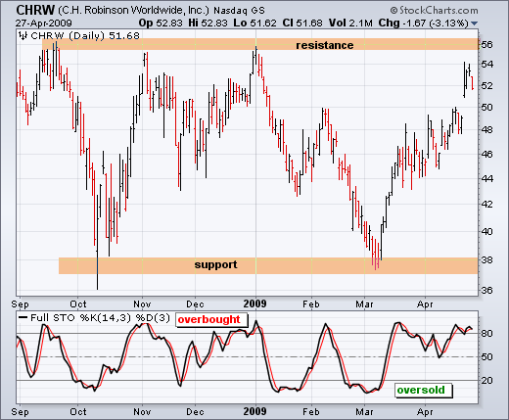The height and width of the screenshot is (420, 509).
Task: Click the Feb label under the price chart
Action: [311, 304]
